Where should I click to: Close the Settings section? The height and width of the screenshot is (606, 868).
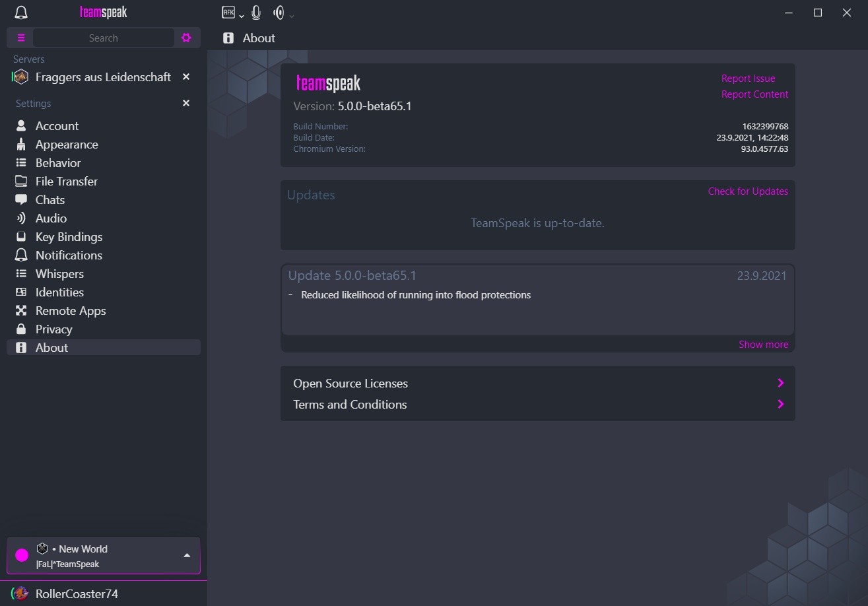pyautogui.click(x=186, y=103)
